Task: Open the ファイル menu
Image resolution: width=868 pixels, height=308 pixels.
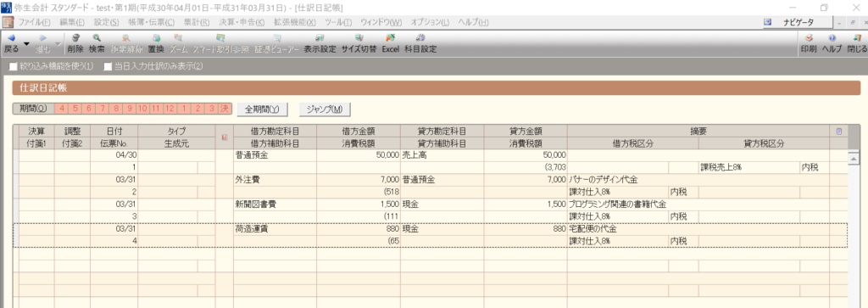Action: 34,22
